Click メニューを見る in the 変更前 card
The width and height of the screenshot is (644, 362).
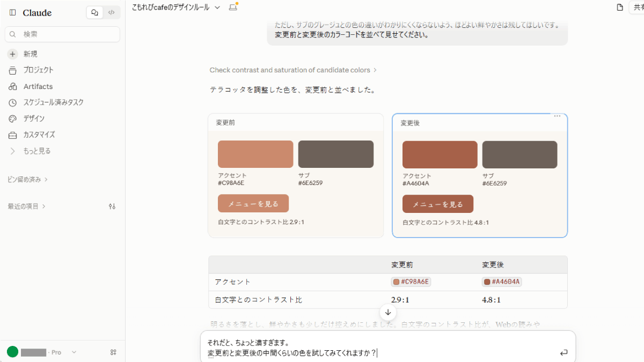tap(253, 204)
